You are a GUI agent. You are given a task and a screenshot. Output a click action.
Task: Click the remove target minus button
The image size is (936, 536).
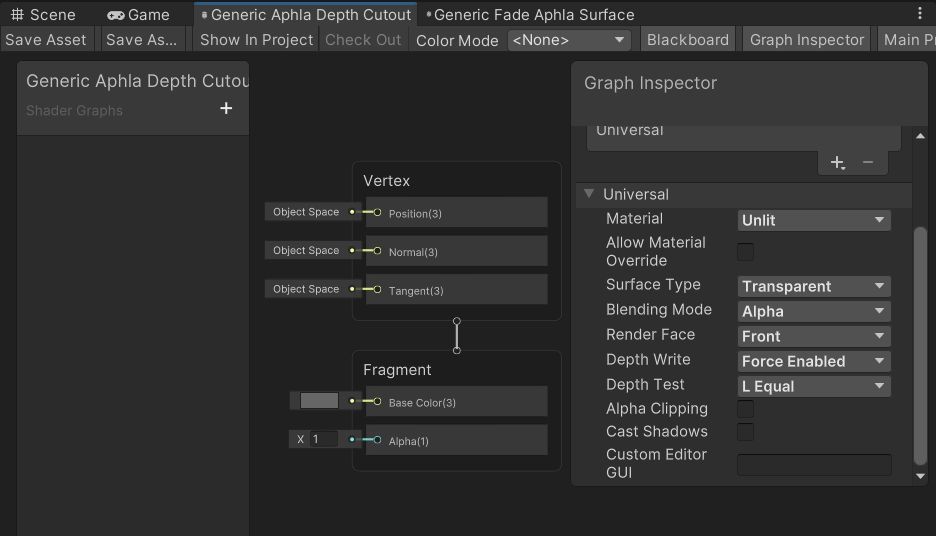(867, 162)
